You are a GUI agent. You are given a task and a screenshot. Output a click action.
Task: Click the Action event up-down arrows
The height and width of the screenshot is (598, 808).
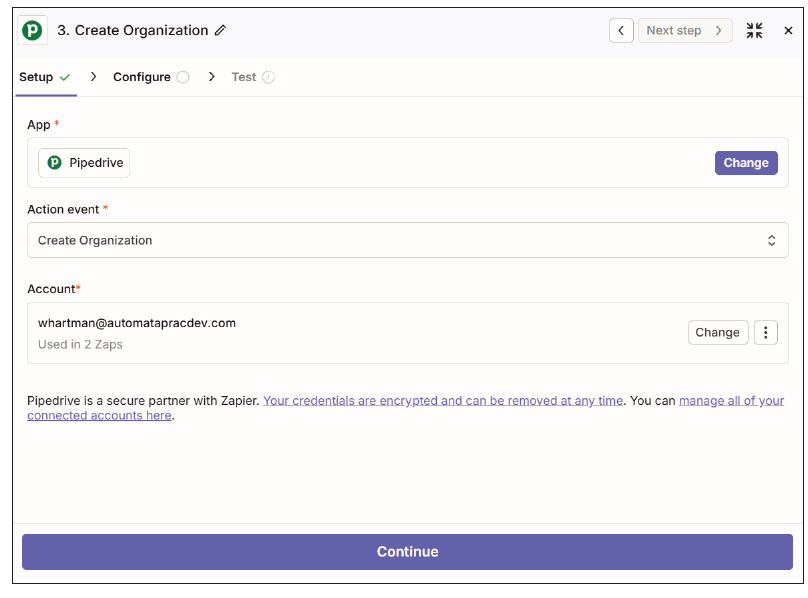(771, 240)
